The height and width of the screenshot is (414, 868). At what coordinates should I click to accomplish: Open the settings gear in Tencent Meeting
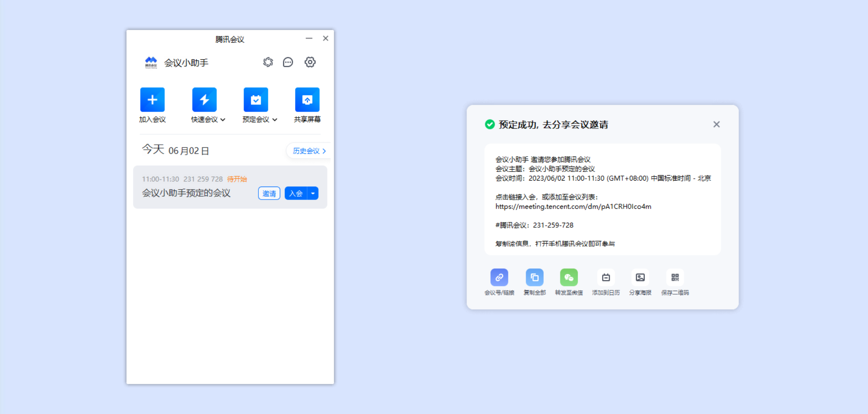click(x=310, y=62)
